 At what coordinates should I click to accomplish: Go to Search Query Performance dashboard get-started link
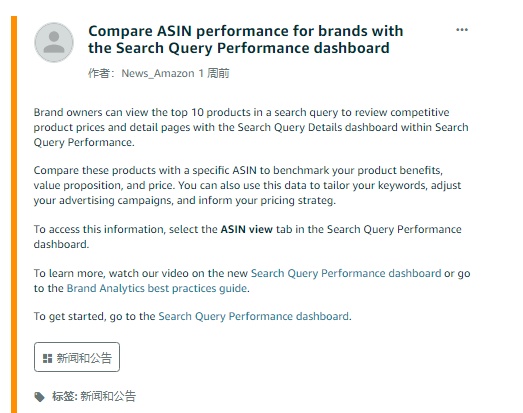point(253,316)
